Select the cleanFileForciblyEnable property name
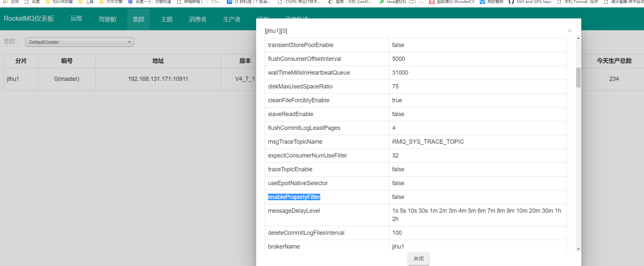644x266 pixels. click(299, 100)
